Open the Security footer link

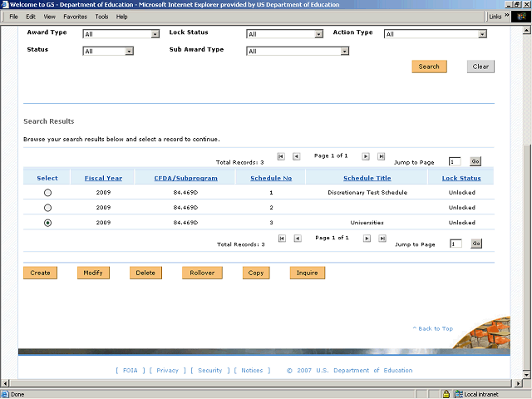pos(209,371)
